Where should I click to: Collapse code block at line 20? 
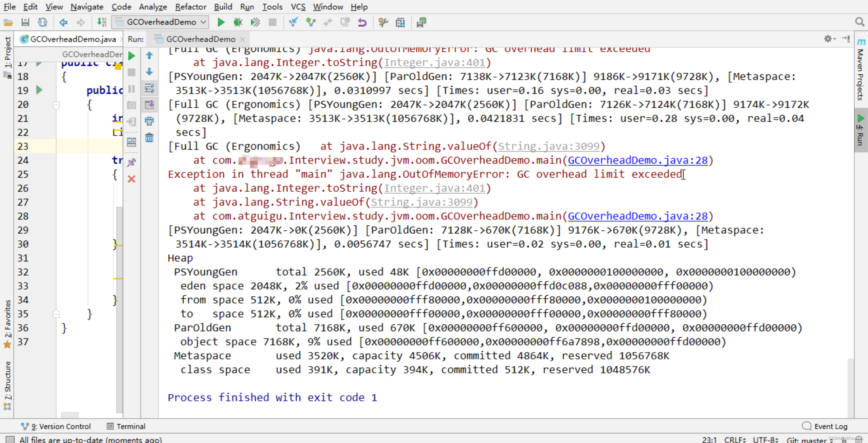click(x=56, y=105)
